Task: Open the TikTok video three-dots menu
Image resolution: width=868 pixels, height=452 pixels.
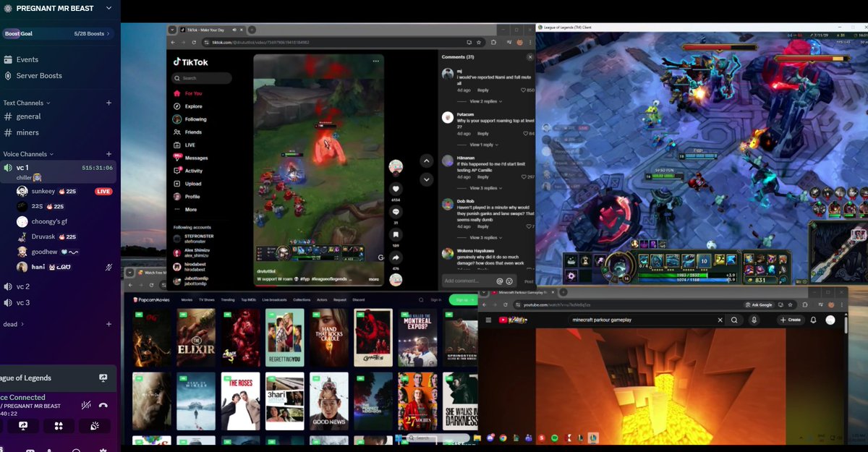Action: [x=375, y=61]
